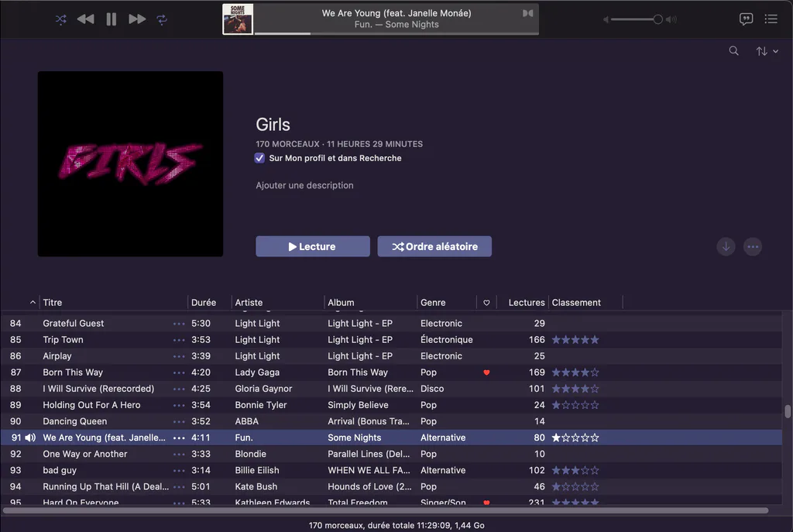Adjust the volume slider knob
Screen dimensions: 793x532
pos(657,19)
